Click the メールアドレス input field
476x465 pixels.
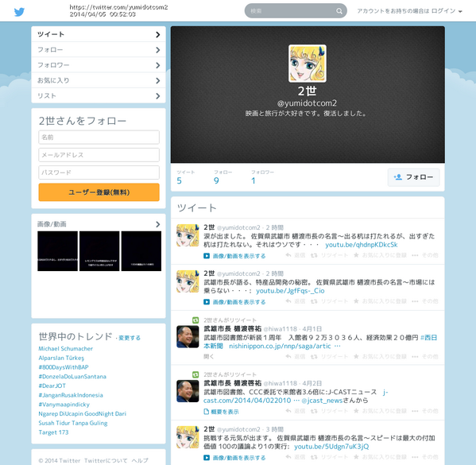[x=99, y=155]
